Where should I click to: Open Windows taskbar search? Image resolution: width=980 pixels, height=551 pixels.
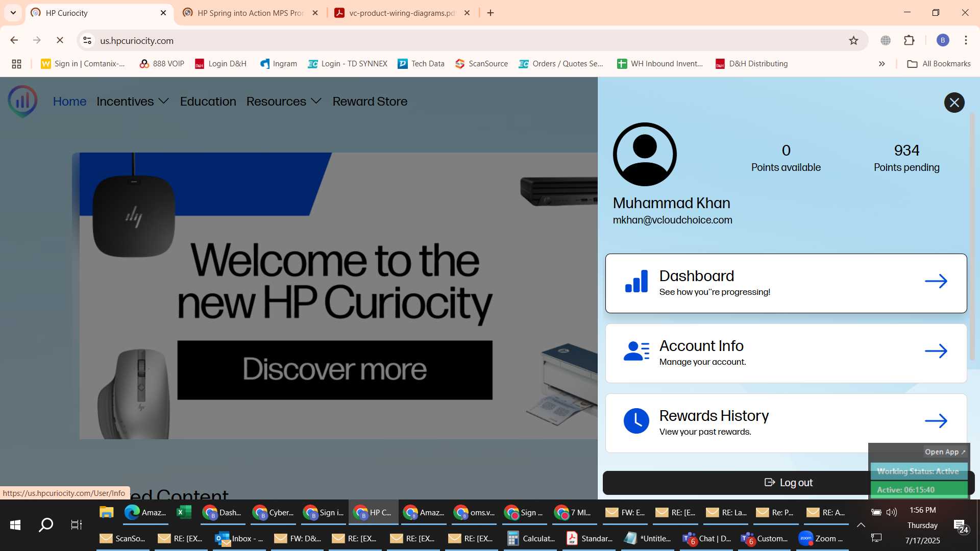click(x=46, y=524)
